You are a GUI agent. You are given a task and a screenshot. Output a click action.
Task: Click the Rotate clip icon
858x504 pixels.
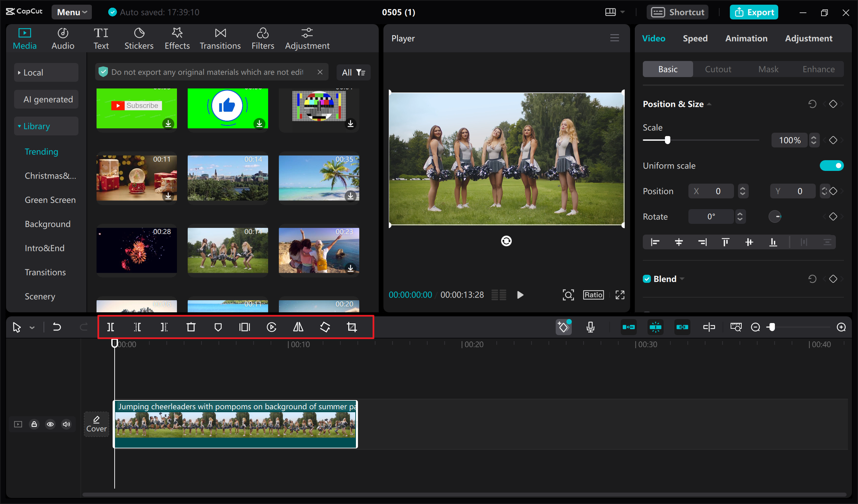pyautogui.click(x=325, y=327)
